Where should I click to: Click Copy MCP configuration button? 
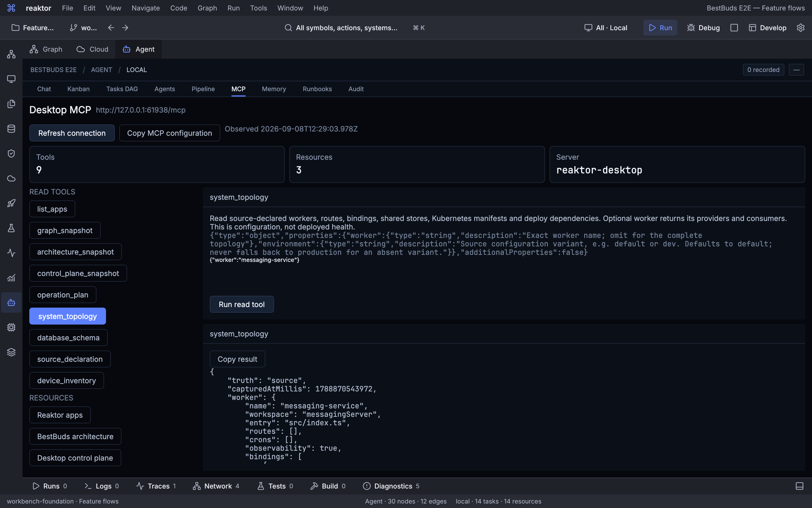(x=169, y=133)
